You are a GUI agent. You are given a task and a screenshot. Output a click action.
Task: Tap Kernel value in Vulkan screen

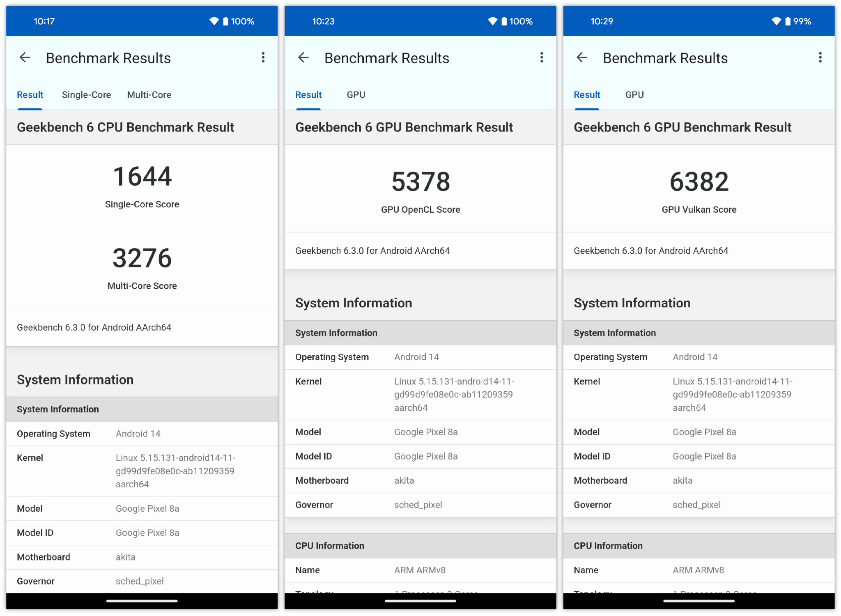[732, 395]
